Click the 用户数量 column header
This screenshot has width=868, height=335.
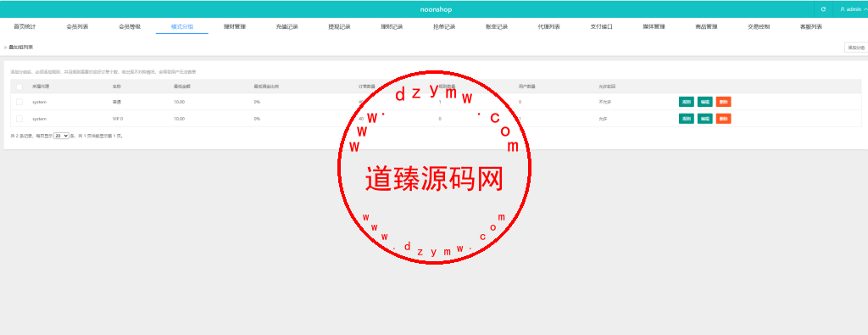coord(526,87)
